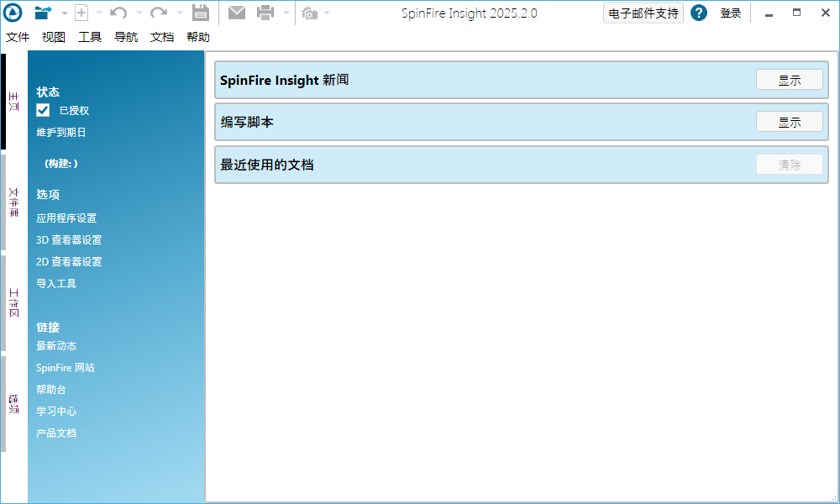
Task: Switch to the 工作区 vertical tab
Action: (x=13, y=303)
